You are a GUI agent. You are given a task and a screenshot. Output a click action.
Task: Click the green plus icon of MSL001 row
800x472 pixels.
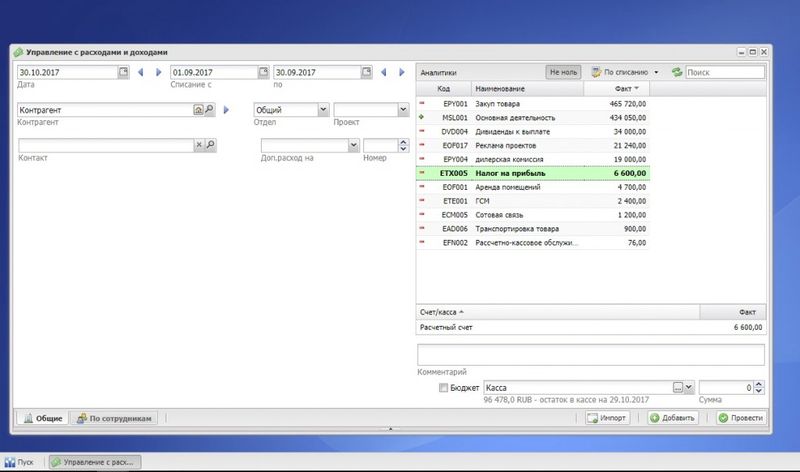click(421, 117)
